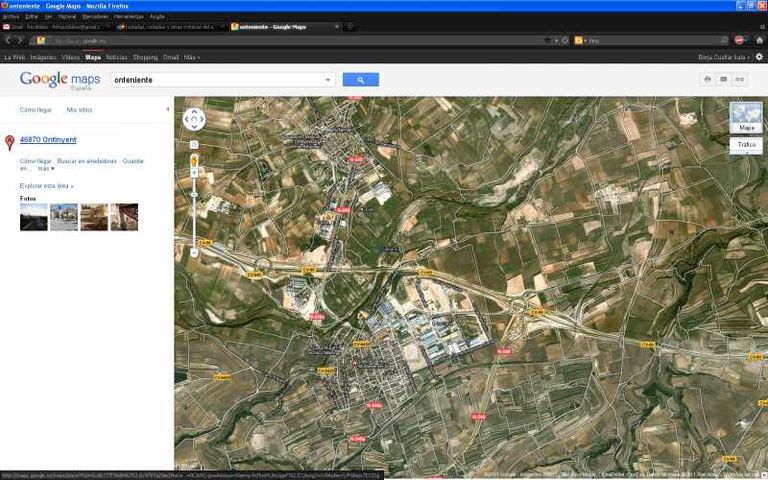Click the map pan compass control
The width and height of the screenshot is (768, 480).
[194, 120]
